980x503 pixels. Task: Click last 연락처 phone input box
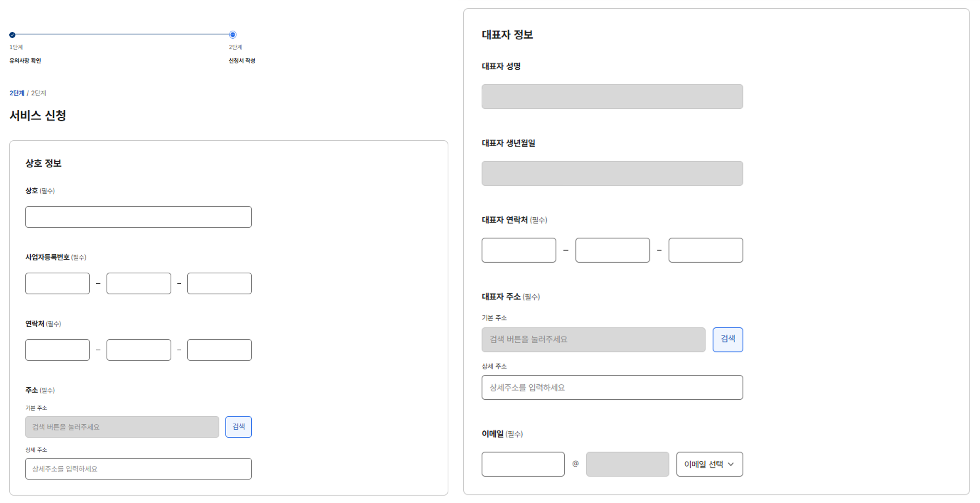(219, 350)
